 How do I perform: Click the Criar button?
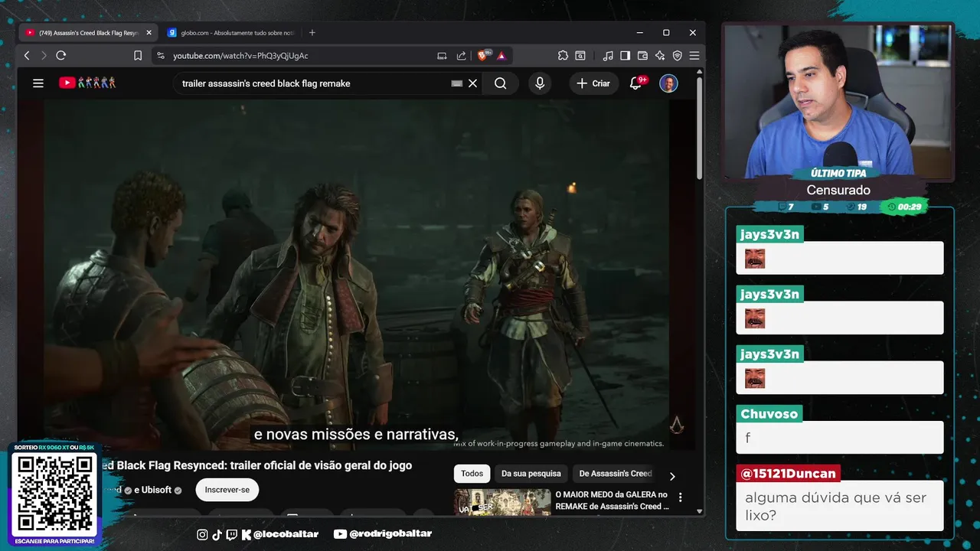(x=594, y=83)
